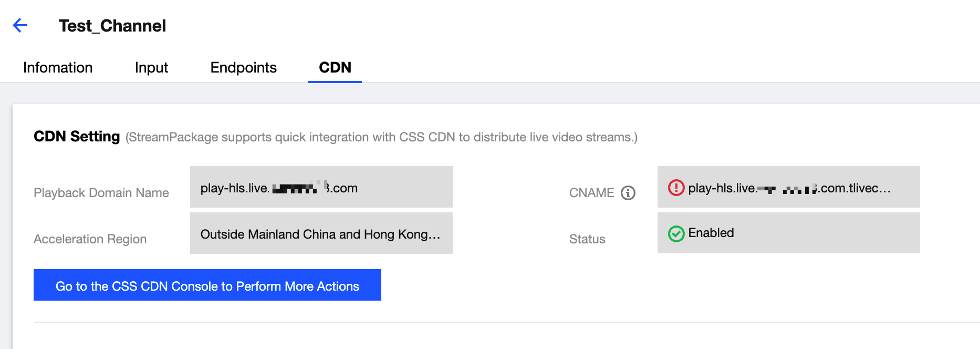Click the Playback Domain Name value field
980x349 pixels.
tap(321, 188)
